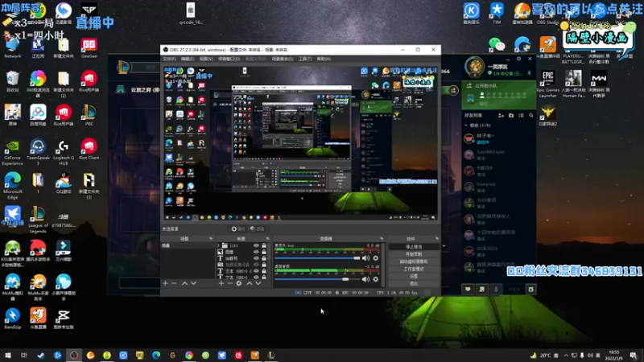This screenshot has width=644, height=362.
Task: Open Bandizip desktop icon
Action: pos(12,319)
